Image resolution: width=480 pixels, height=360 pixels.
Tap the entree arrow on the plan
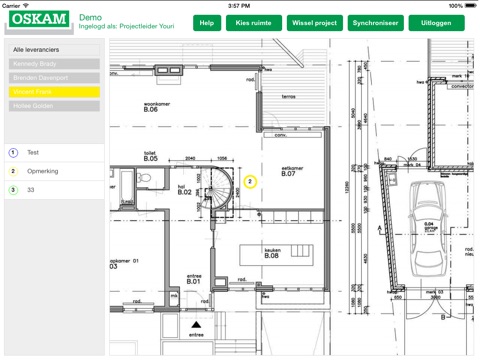click(x=196, y=324)
